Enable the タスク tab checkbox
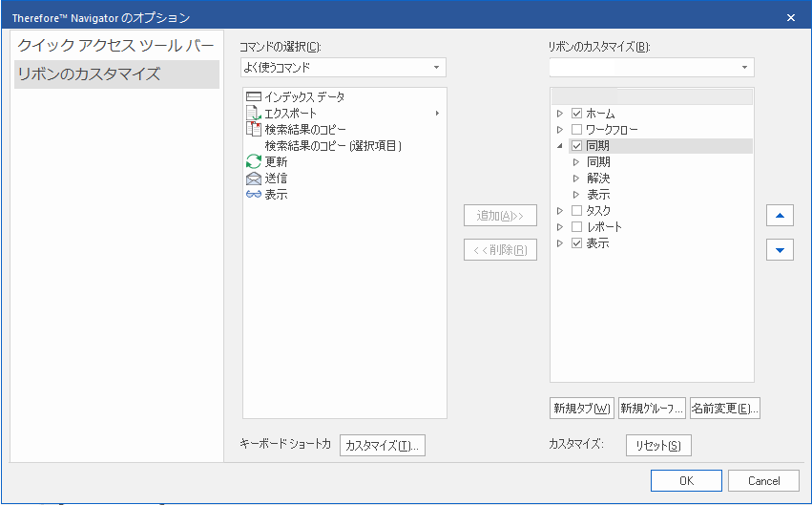812x505 pixels. (x=576, y=210)
